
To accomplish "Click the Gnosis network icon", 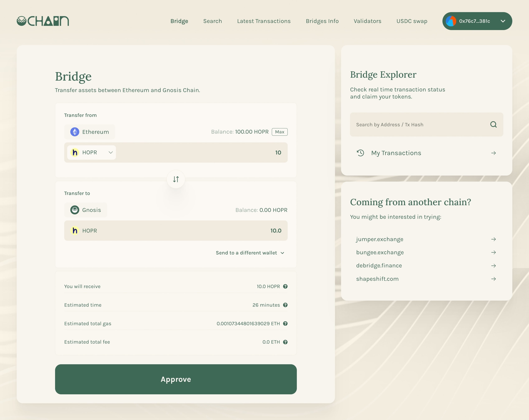I will 75,210.
